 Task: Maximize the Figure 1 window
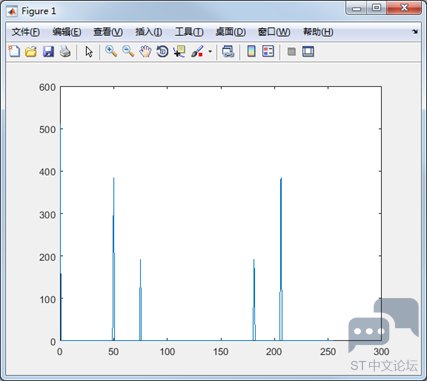377,8
